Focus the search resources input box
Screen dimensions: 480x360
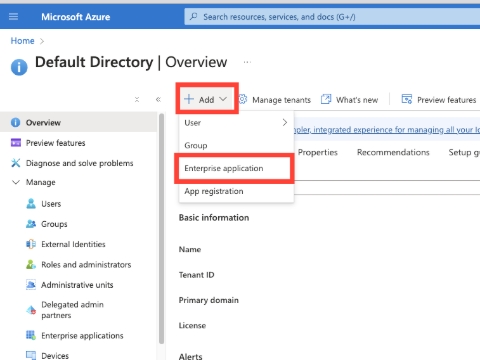[x=332, y=17]
